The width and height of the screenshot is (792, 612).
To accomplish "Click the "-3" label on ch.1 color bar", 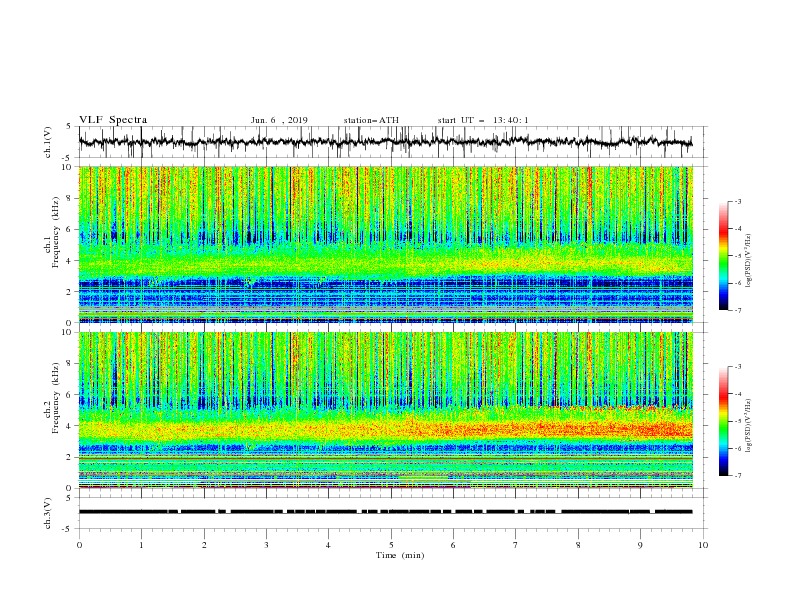I will (x=738, y=201).
